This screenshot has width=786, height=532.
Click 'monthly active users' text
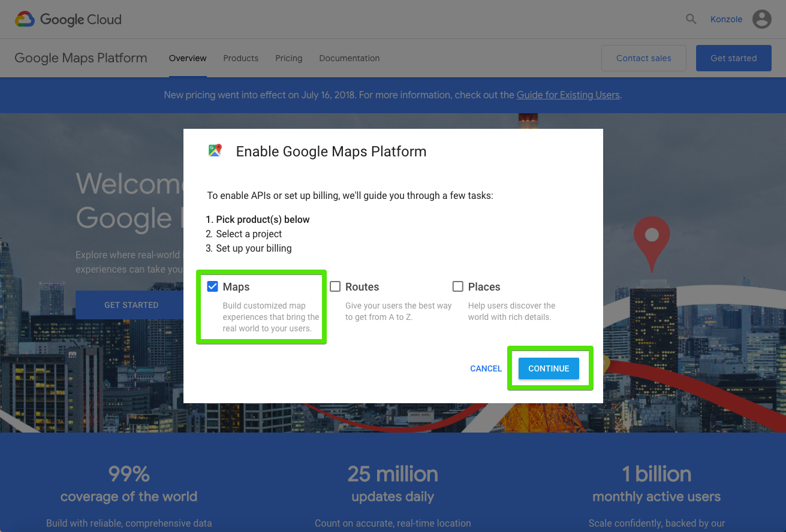tap(656, 497)
